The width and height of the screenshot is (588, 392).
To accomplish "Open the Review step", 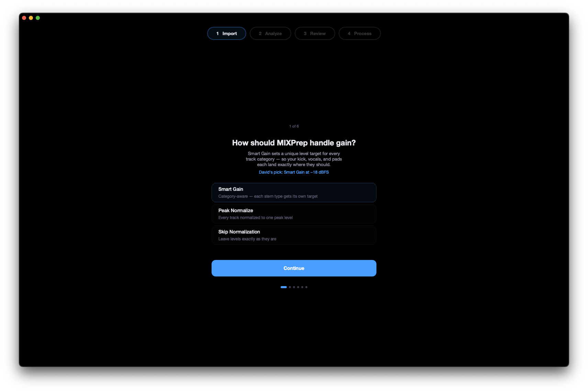I will pyautogui.click(x=315, y=33).
